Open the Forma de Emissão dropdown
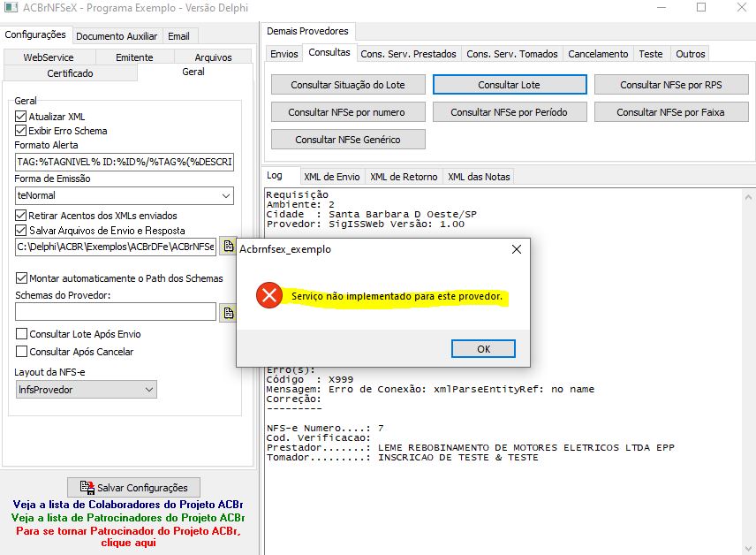Screen dimensions: 756x555 [x=225, y=195]
